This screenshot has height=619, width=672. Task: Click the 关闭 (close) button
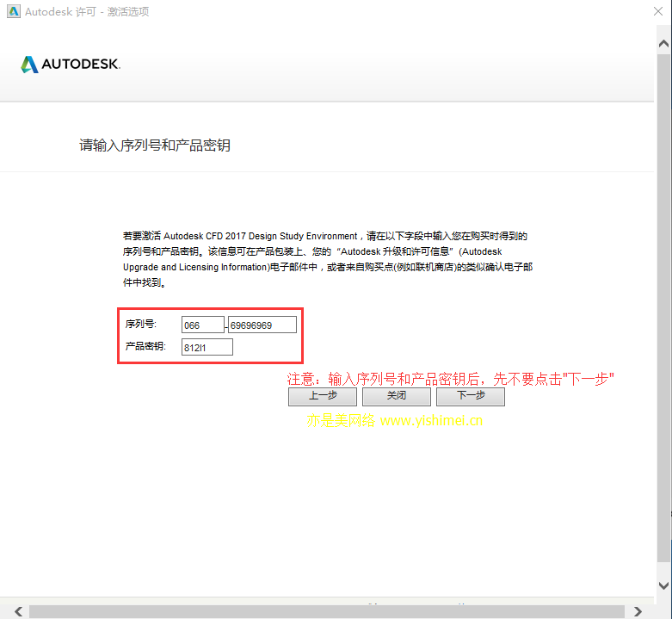point(397,396)
